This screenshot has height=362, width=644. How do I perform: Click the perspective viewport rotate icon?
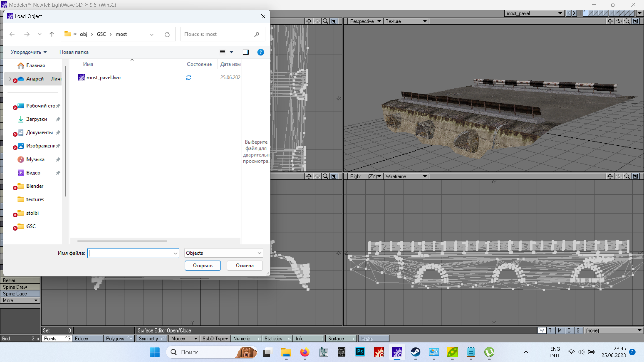[x=619, y=21]
